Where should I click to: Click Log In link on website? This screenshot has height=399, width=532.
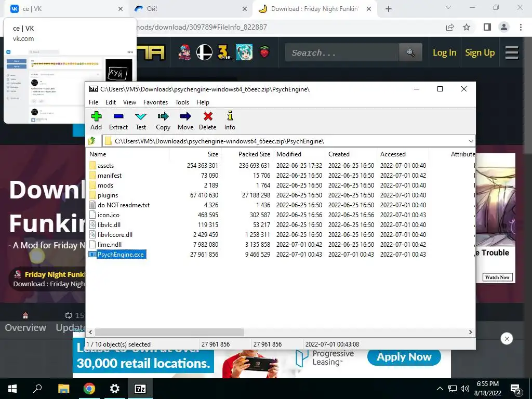pyautogui.click(x=445, y=52)
